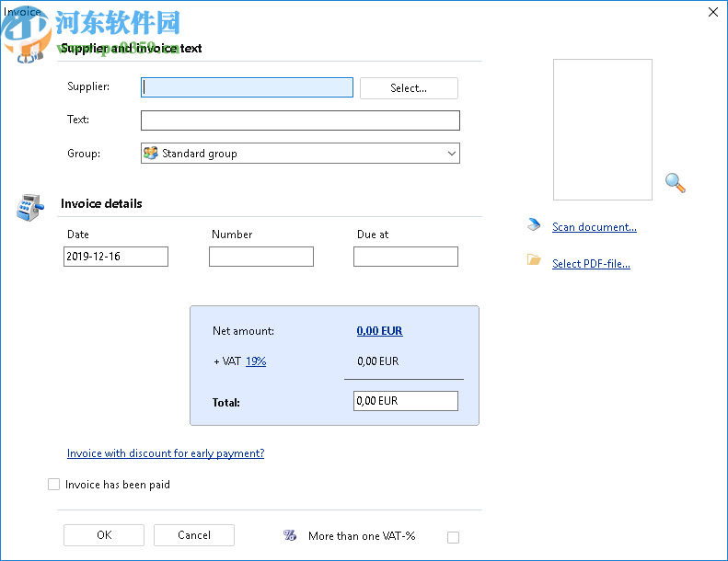Screen dimensions: 728x561
Task: Click the VAT amount 0,00 EUR value
Action: click(x=378, y=361)
